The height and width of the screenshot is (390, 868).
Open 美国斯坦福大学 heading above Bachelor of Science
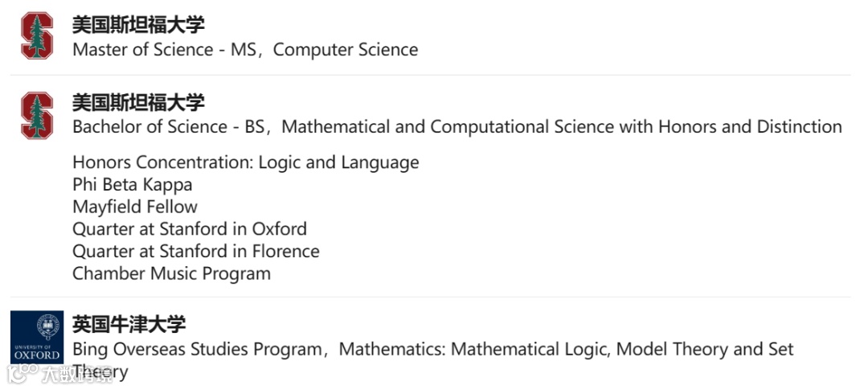click(138, 102)
